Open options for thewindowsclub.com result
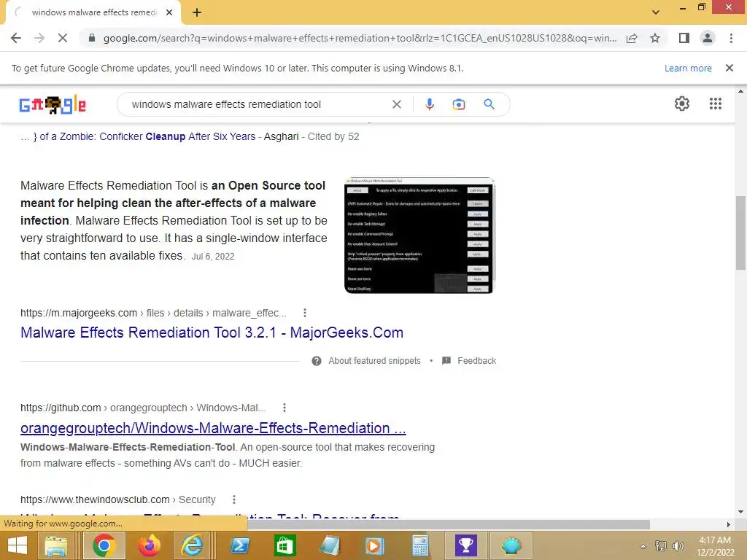The width and height of the screenshot is (747, 560). (233, 499)
